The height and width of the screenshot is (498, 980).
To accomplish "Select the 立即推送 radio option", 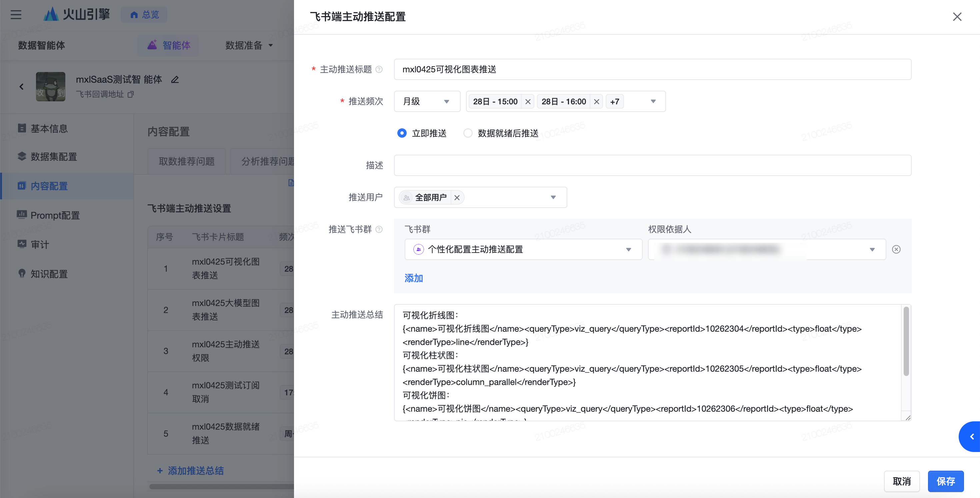I will tap(402, 133).
